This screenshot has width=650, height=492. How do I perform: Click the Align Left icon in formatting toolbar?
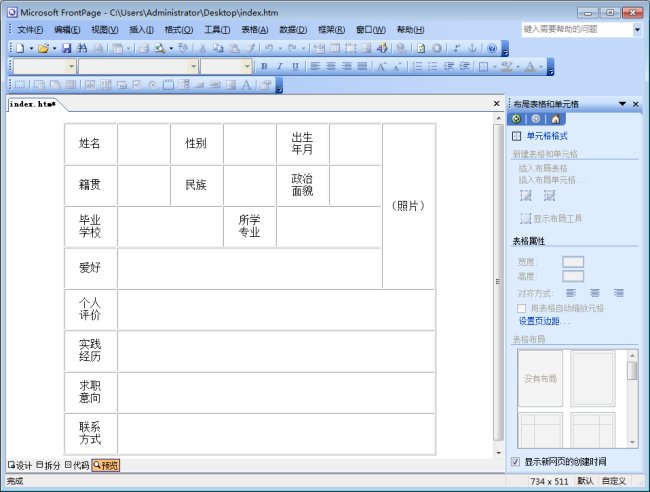click(x=315, y=66)
